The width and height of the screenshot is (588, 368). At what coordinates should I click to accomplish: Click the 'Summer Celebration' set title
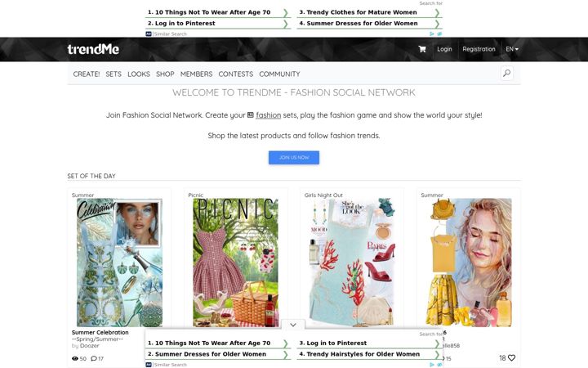point(100,332)
